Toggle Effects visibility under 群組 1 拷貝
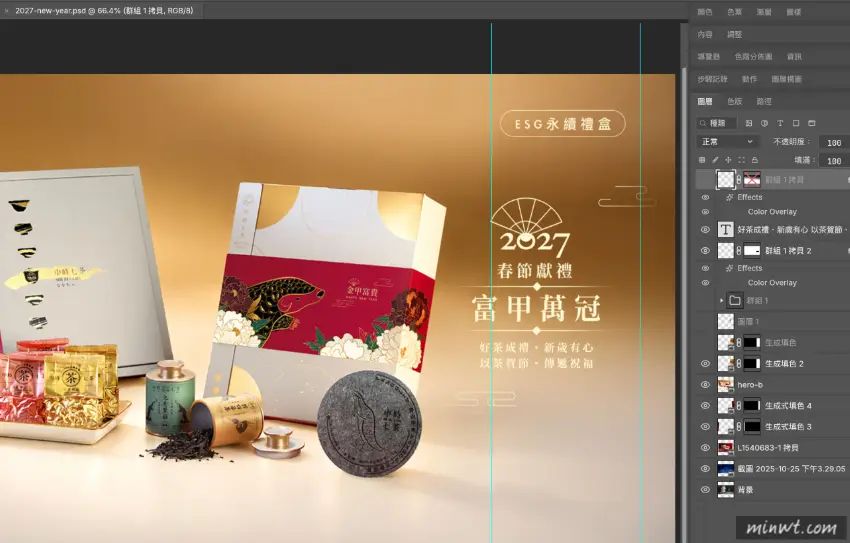Image resolution: width=850 pixels, height=543 pixels. (x=705, y=197)
